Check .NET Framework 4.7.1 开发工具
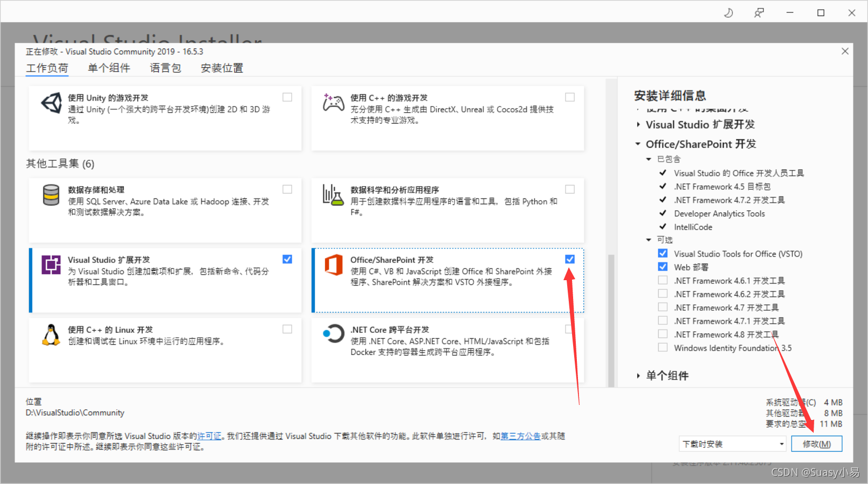Image resolution: width=868 pixels, height=484 pixels. (663, 321)
